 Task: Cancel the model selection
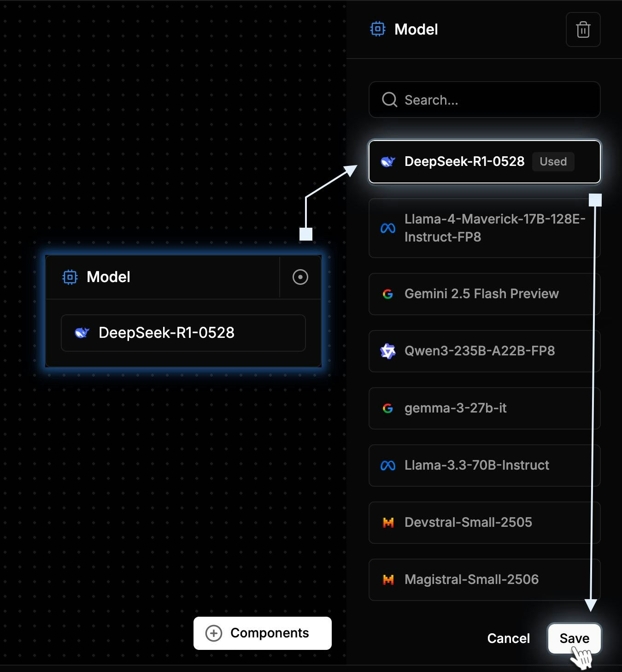point(509,638)
